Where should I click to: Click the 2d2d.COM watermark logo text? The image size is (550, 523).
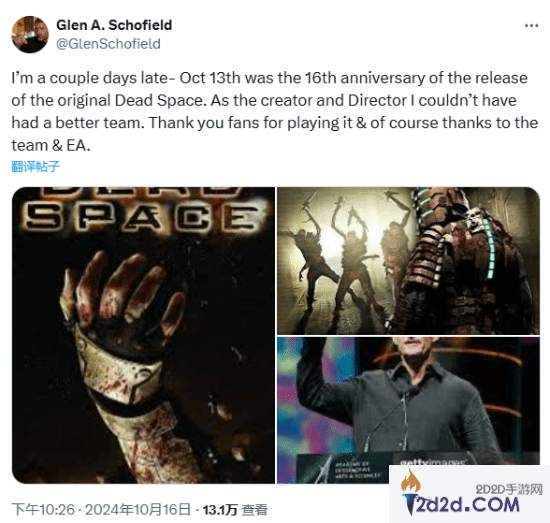[462, 504]
